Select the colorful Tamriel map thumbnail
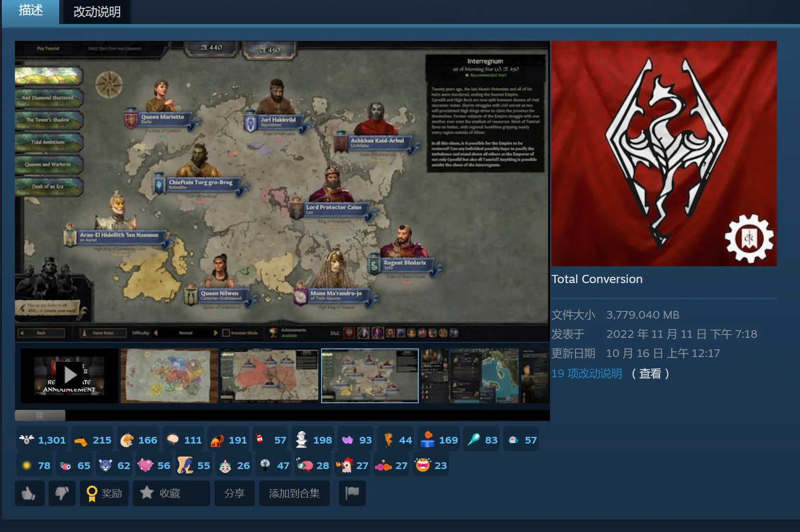The width and height of the screenshot is (800, 532). [169, 376]
